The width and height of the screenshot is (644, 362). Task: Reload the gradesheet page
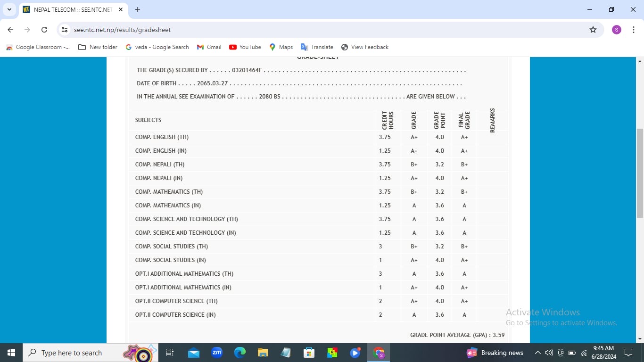[x=44, y=30]
